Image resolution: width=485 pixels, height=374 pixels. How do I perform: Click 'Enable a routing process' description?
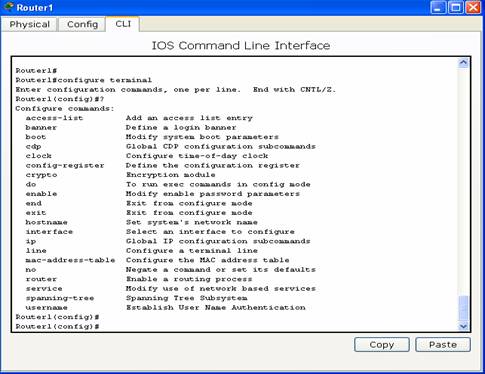click(189, 279)
